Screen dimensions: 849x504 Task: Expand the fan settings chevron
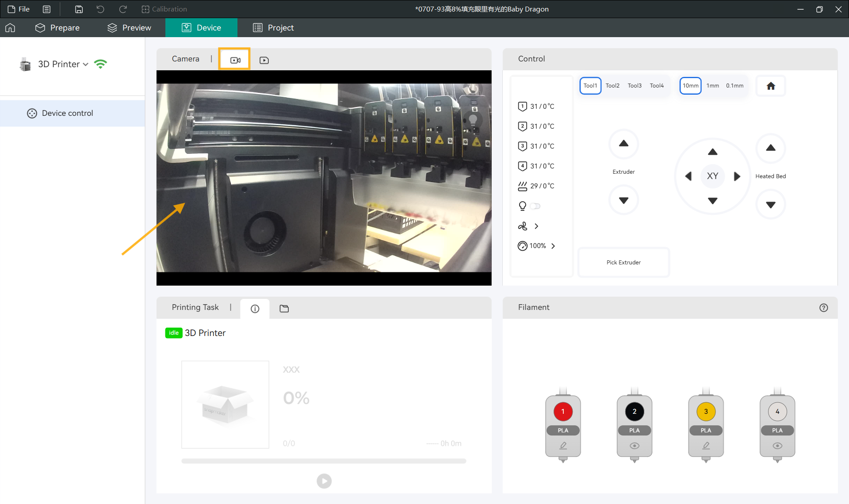pyautogui.click(x=536, y=226)
